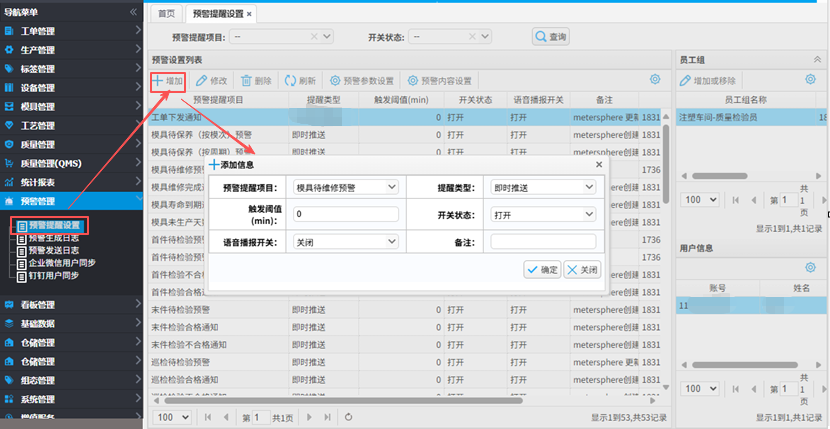The height and width of the screenshot is (429, 830).
Task: Click the 查询 search button
Action: click(x=550, y=37)
